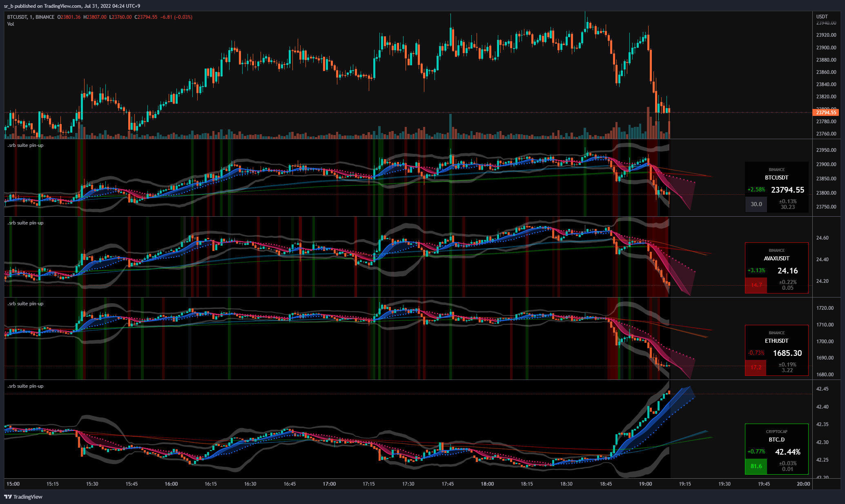The image size is (845, 504).
Task: Click the .srb suite pin-up label in the ETHUSDT pane
Action: click(x=25, y=304)
